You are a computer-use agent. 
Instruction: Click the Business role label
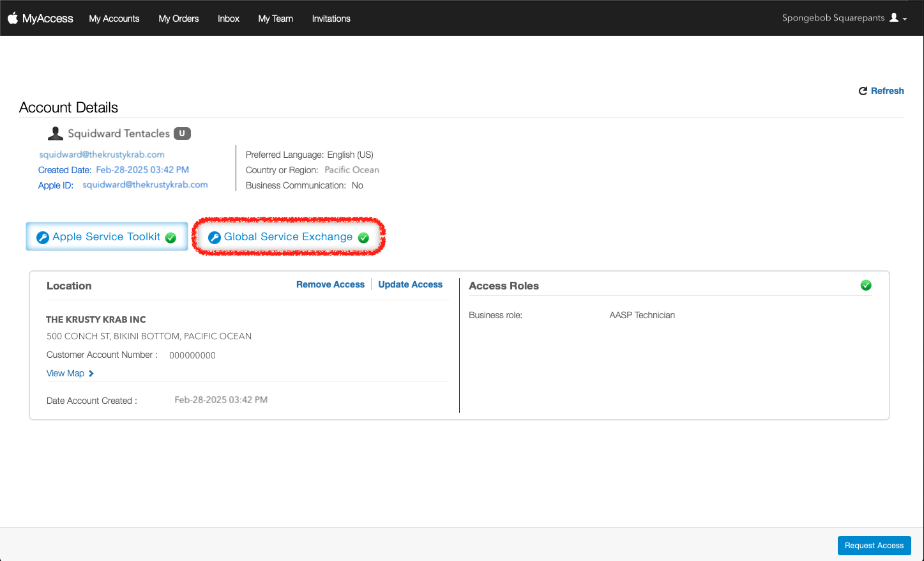click(496, 315)
